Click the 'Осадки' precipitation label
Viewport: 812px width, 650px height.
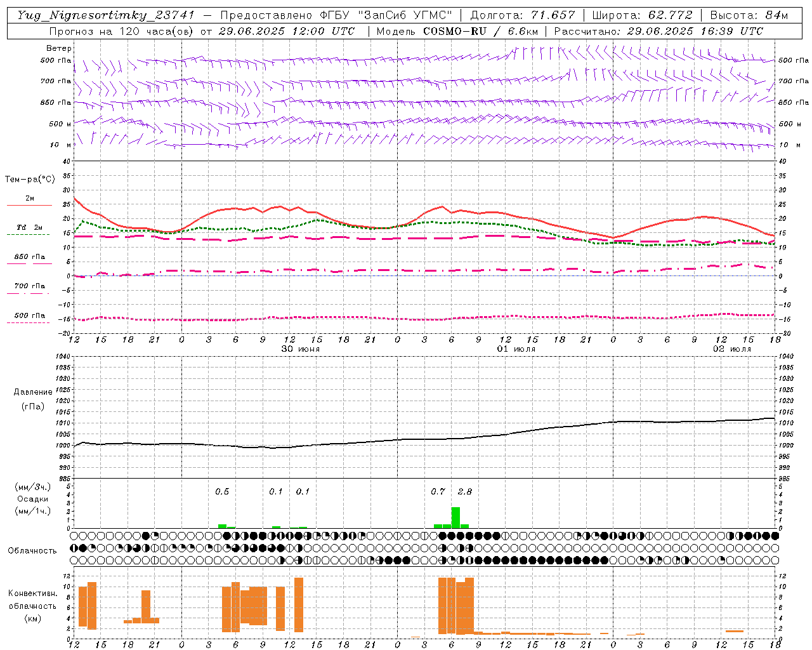coord(32,499)
